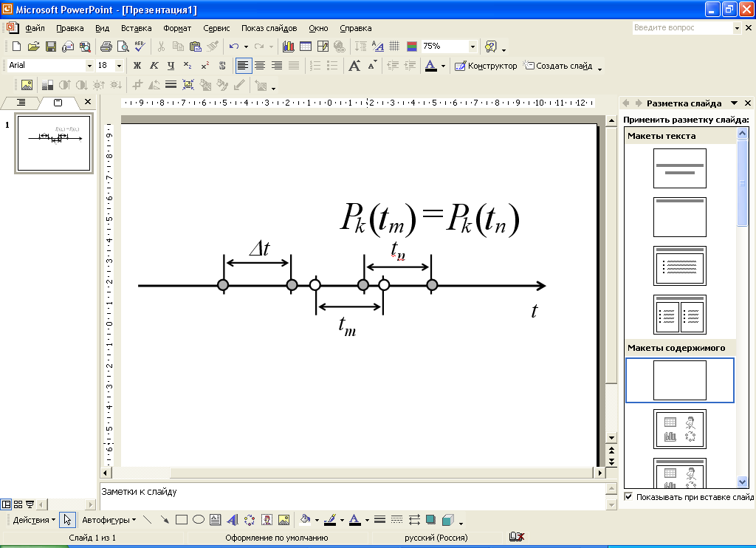Select the Oval drawing tool
756x548 pixels.
coord(198,519)
